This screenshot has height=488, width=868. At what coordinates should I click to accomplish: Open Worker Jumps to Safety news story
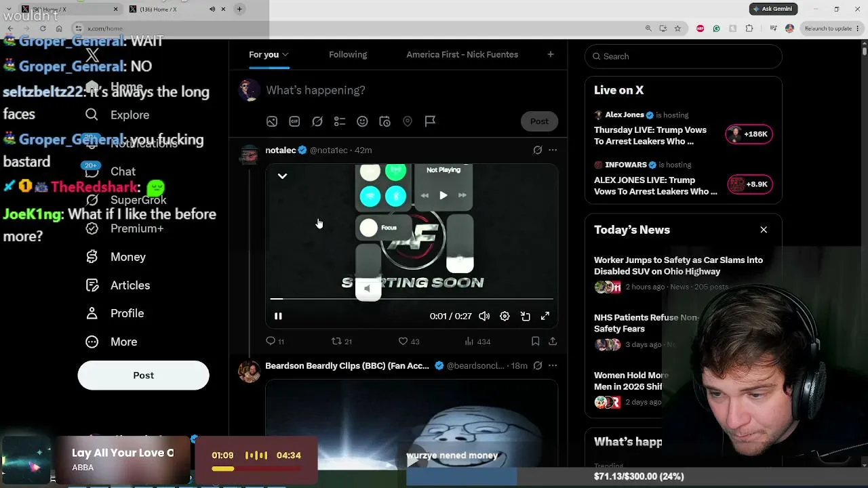[678, 266]
